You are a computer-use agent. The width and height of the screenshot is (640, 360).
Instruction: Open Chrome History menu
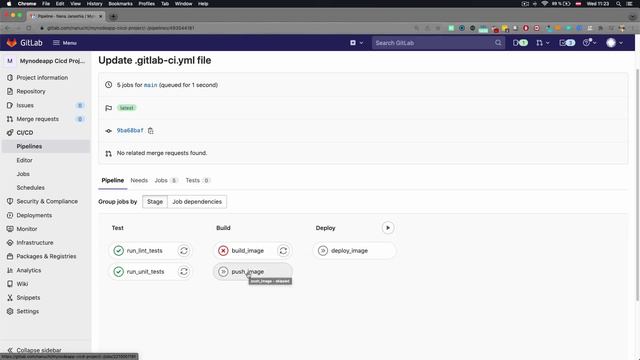[94, 4]
